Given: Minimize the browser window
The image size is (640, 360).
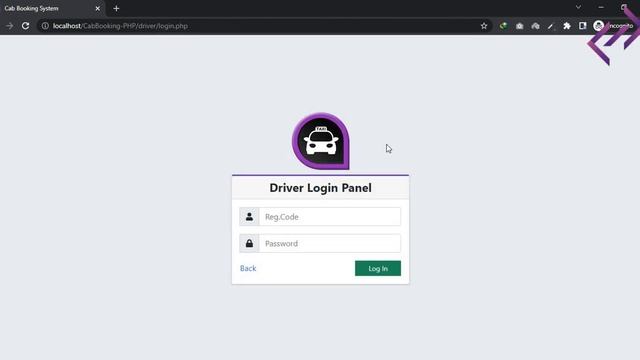Looking at the screenshot, I should click(x=601, y=7).
